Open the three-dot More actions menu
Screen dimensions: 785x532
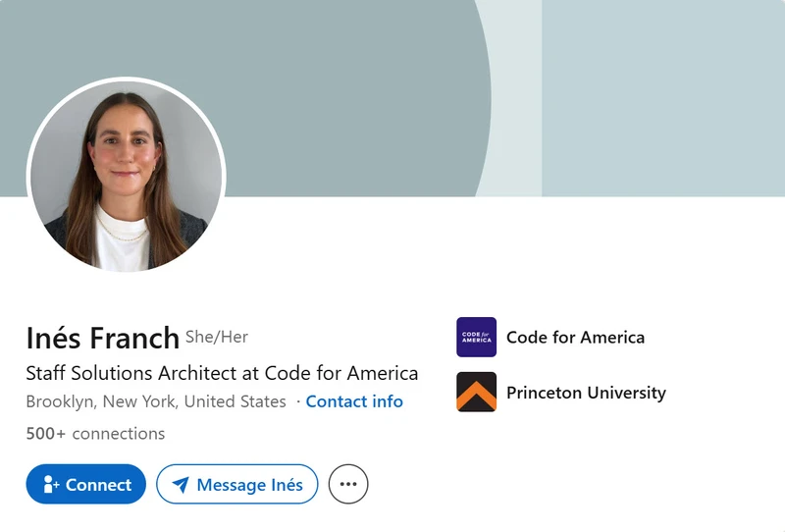pyautogui.click(x=348, y=484)
